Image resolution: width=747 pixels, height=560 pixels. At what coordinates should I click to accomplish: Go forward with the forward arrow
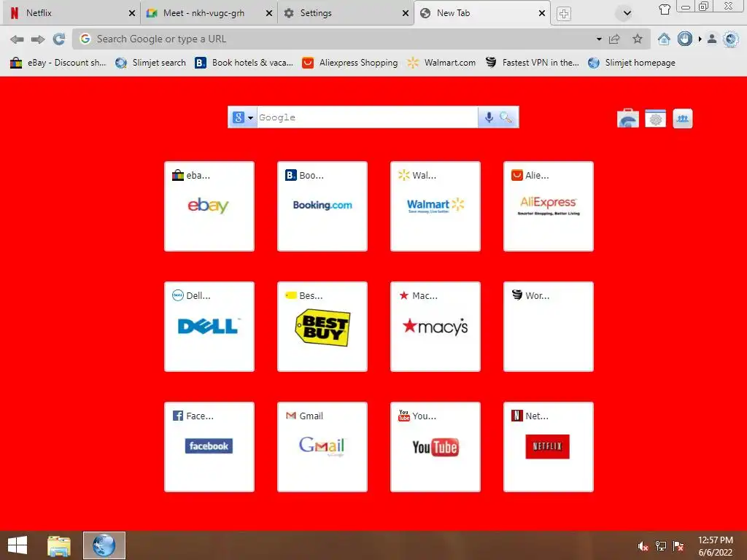click(x=38, y=39)
